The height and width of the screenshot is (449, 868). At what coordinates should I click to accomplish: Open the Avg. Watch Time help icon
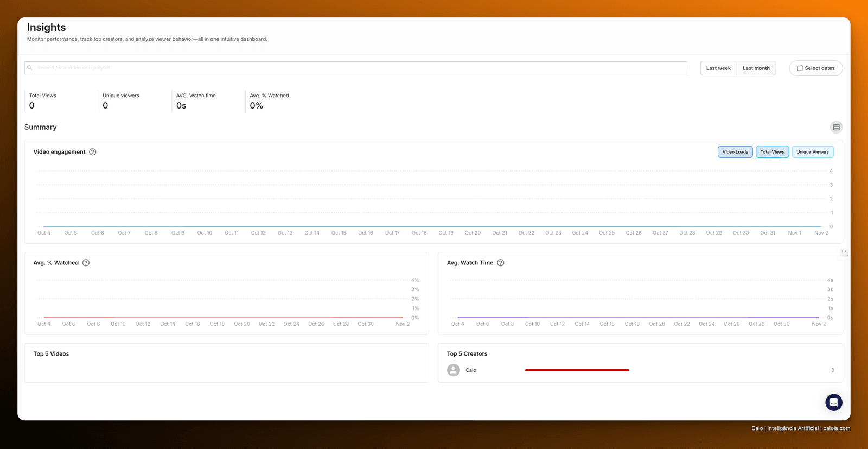point(501,263)
